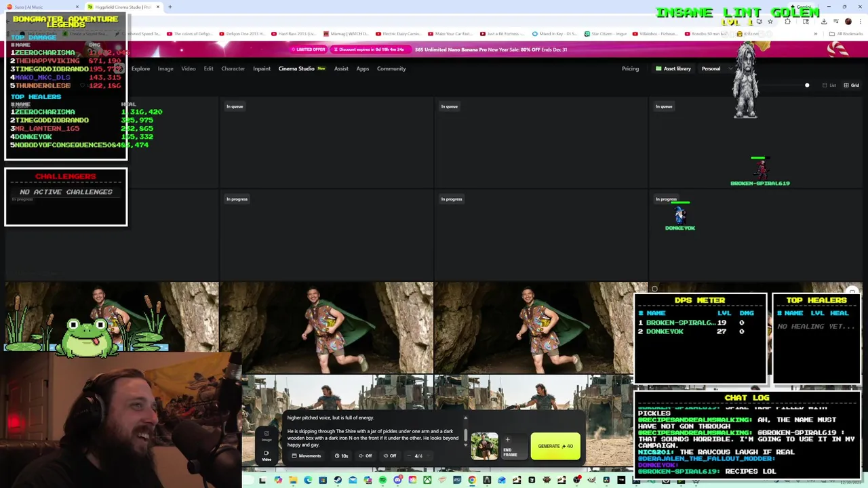This screenshot has height=488, width=868.
Task: Open the Video menu item
Action: click(189, 68)
